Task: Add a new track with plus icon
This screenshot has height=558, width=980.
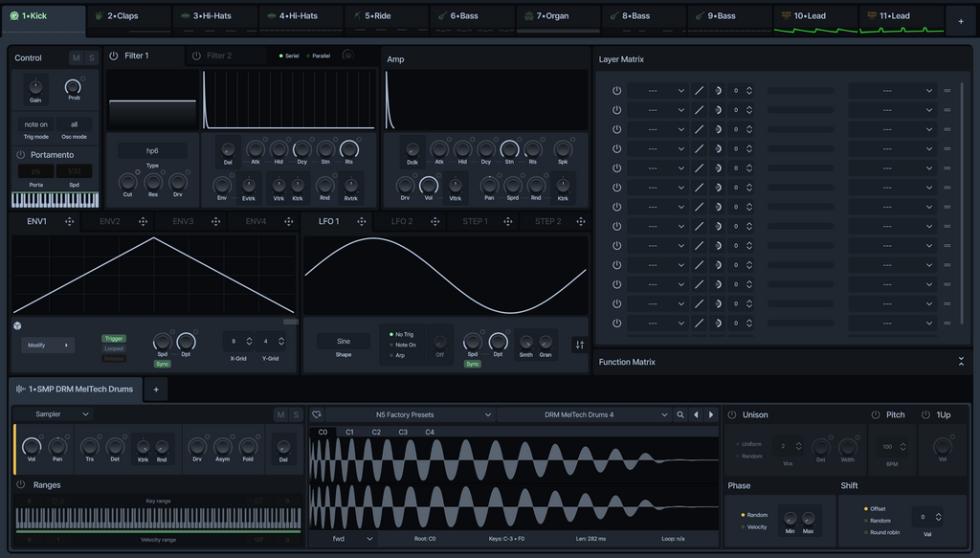Action: click(961, 20)
